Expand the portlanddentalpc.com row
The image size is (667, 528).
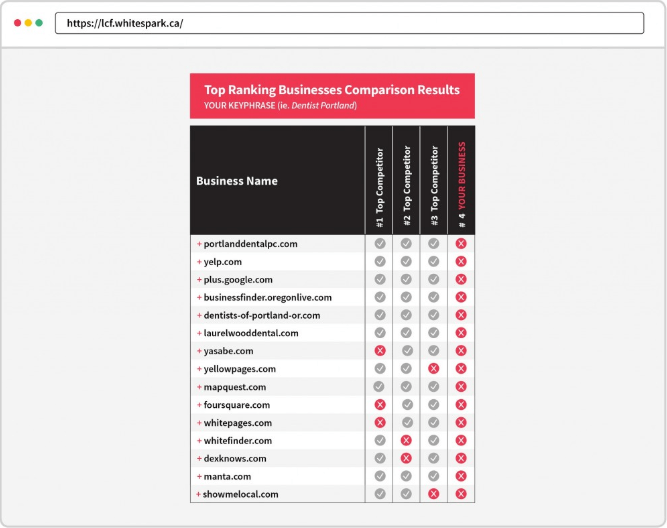point(199,244)
